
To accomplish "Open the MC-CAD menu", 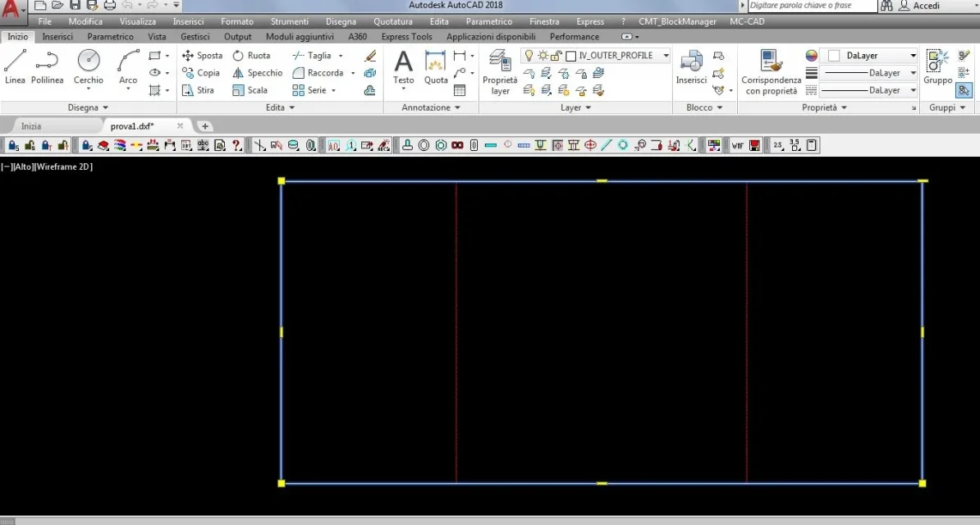I will 747,21.
